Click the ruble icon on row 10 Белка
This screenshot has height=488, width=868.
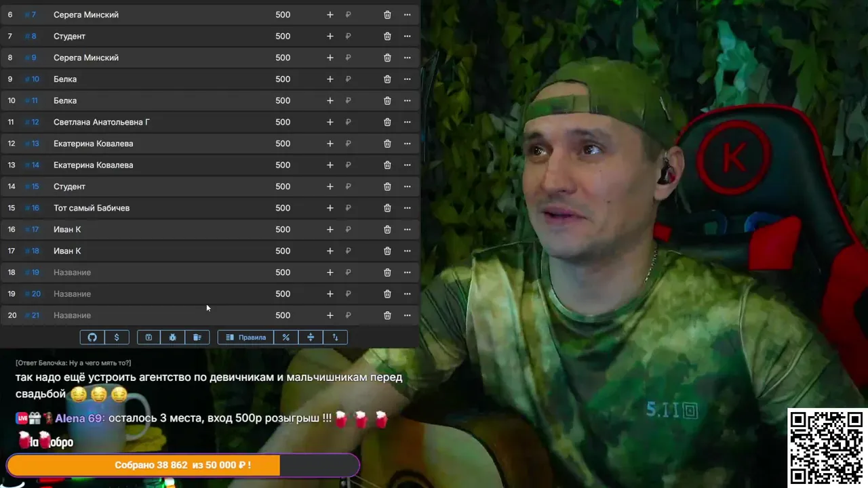point(348,100)
